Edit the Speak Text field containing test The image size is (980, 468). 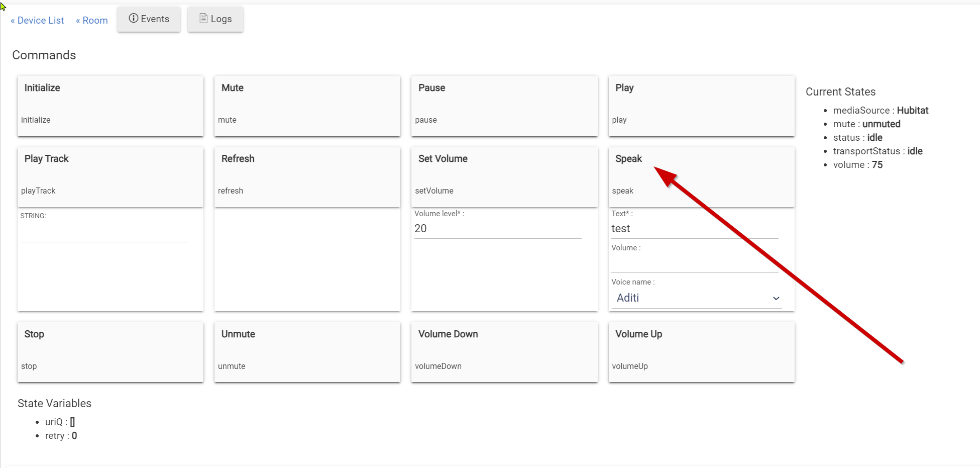tap(695, 229)
